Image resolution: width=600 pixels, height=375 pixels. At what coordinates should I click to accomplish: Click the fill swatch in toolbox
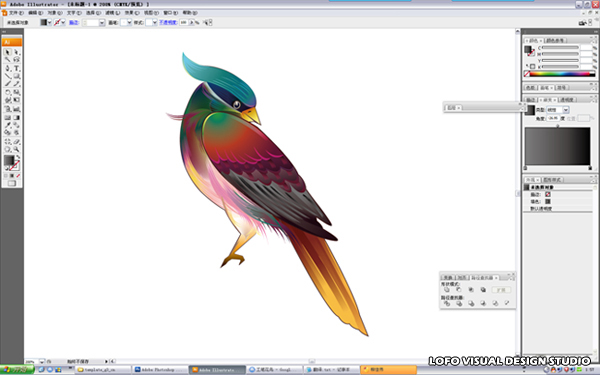8,160
